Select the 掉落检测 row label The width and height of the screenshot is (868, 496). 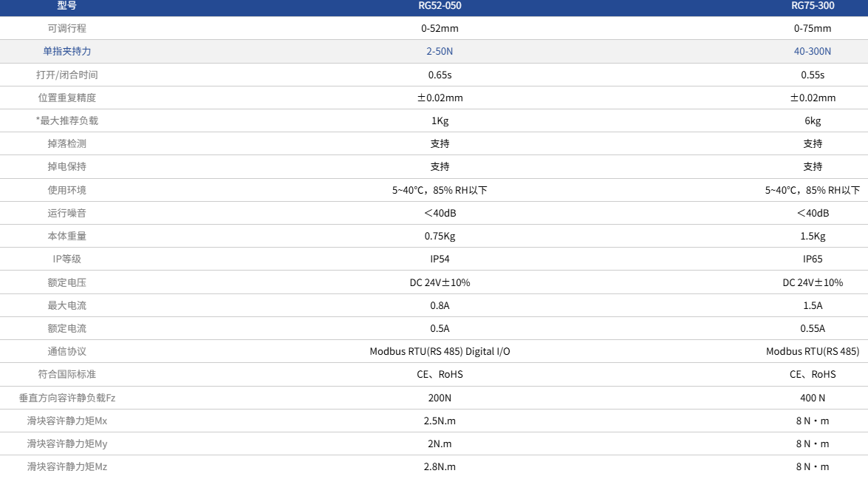66,144
